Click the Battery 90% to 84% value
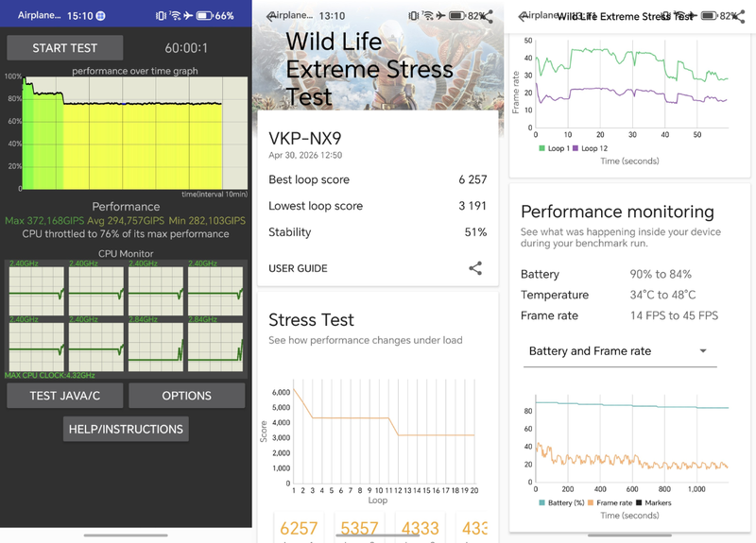Screen dimensions: 756x543 (661, 274)
